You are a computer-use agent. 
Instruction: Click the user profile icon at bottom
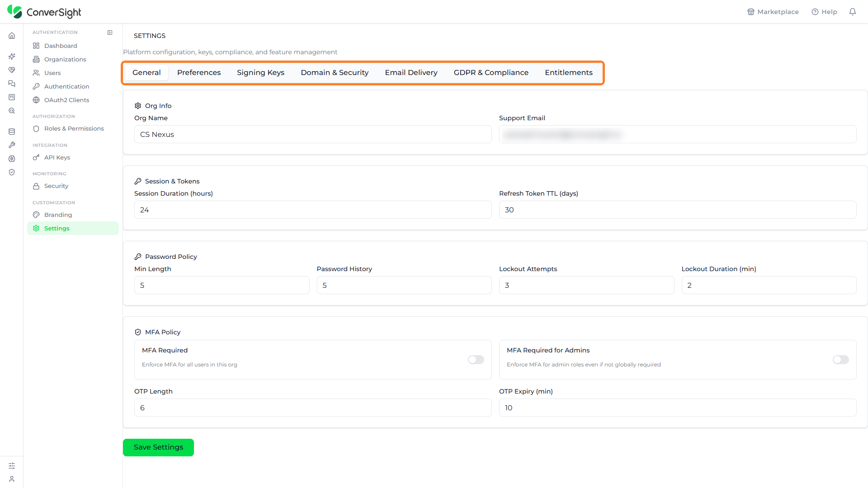pyautogui.click(x=12, y=479)
